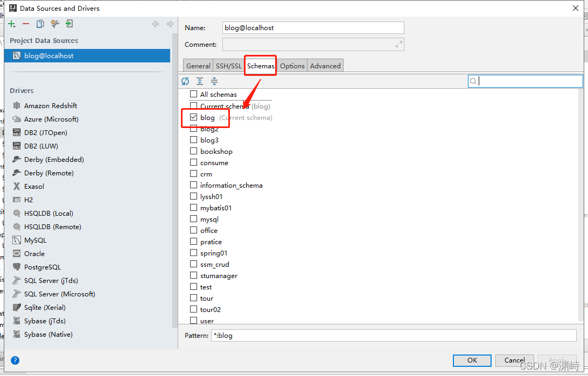Check the All schemas checkbox

tap(193, 94)
